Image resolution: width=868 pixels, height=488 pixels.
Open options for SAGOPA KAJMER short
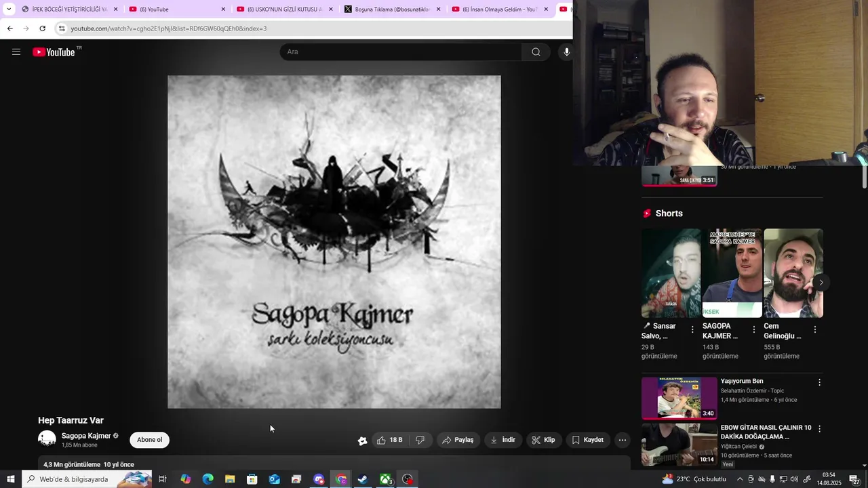(753, 329)
